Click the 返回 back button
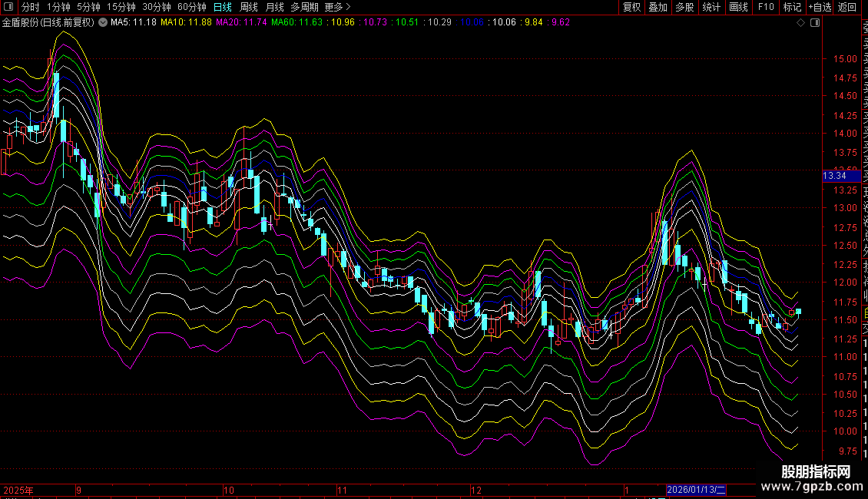Screen dimensions: 868x499 coord(847,7)
